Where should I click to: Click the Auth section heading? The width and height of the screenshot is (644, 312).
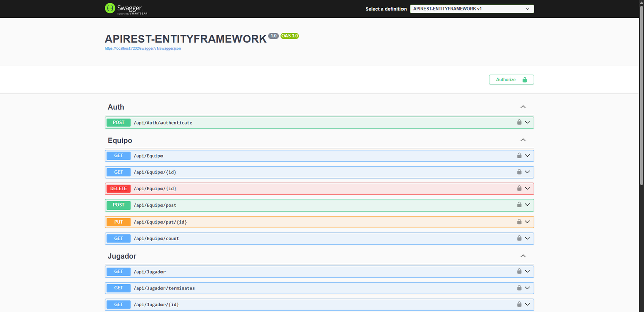pos(116,107)
